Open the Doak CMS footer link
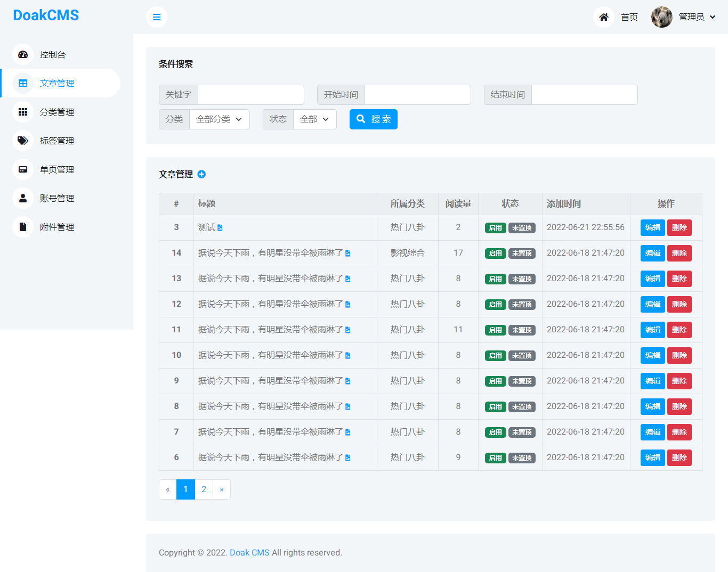The width and height of the screenshot is (728, 572). click(250, 553)
